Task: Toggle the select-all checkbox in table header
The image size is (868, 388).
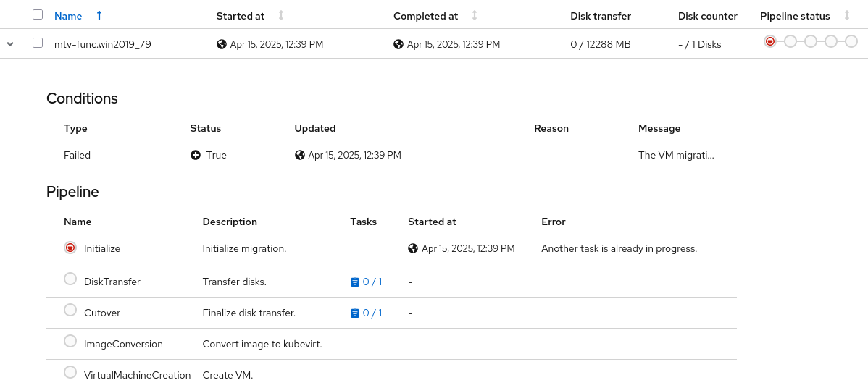Action: tap(38, 14)
